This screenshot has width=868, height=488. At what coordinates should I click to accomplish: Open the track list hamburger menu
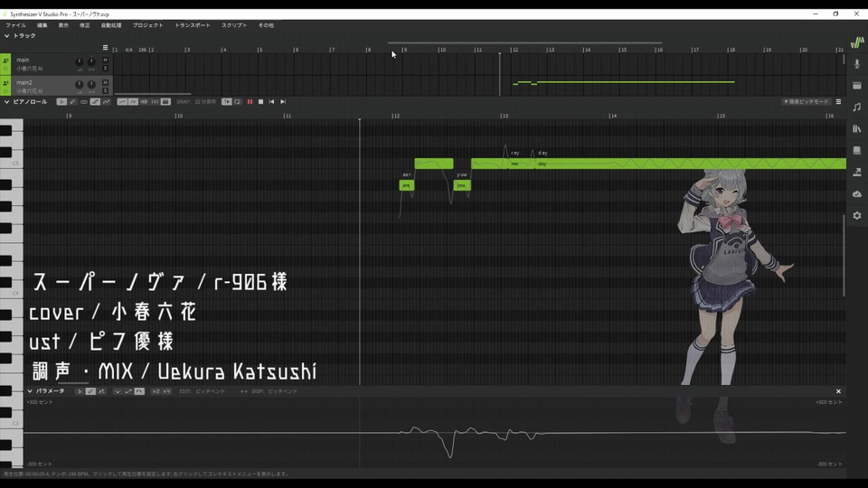pos(105,48)
